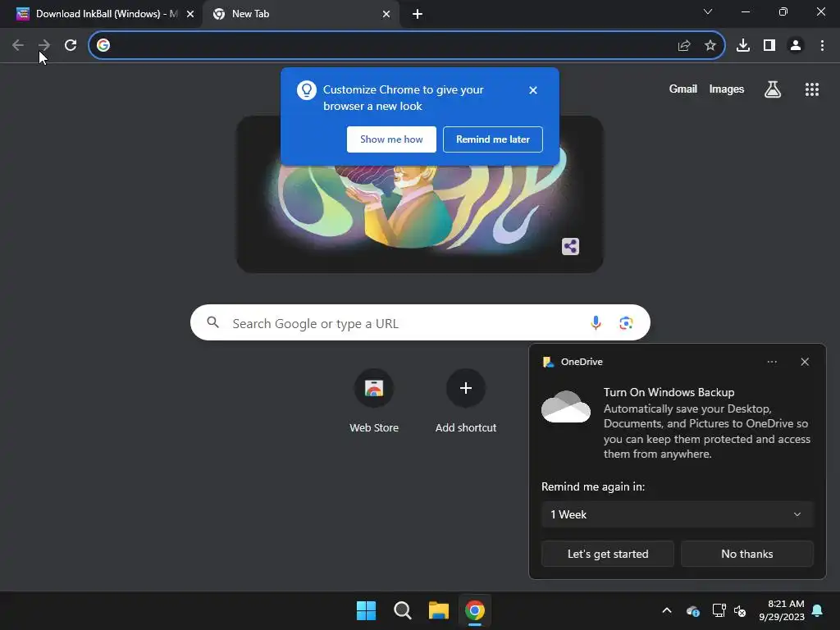Open Windows notifications bell

(x=818, y=610)
